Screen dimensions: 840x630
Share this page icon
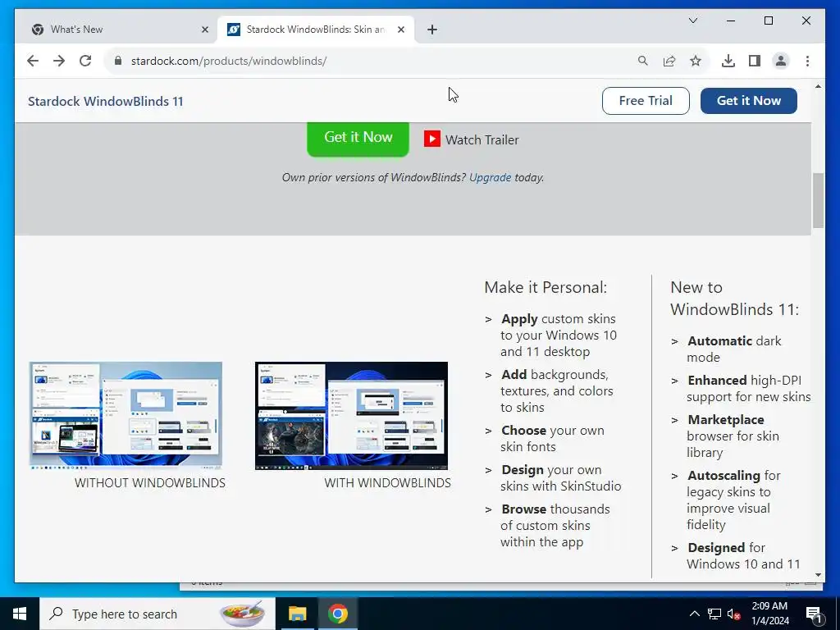tap(669, 61)
